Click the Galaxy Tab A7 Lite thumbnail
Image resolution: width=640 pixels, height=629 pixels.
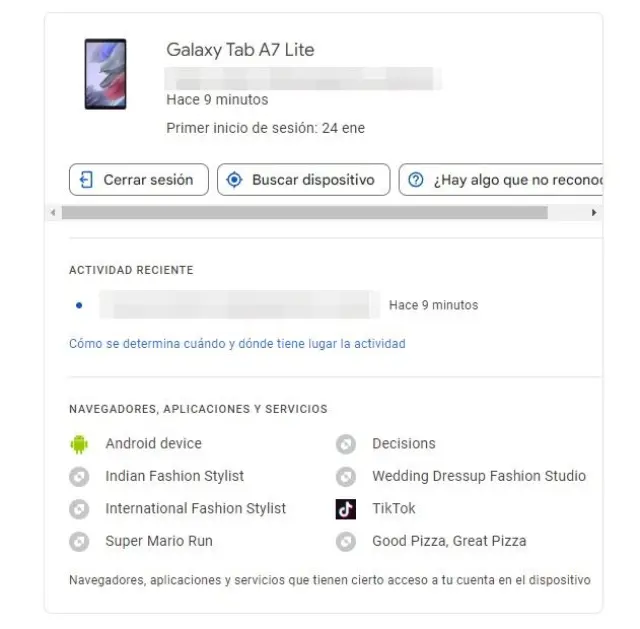coord(105,74)
